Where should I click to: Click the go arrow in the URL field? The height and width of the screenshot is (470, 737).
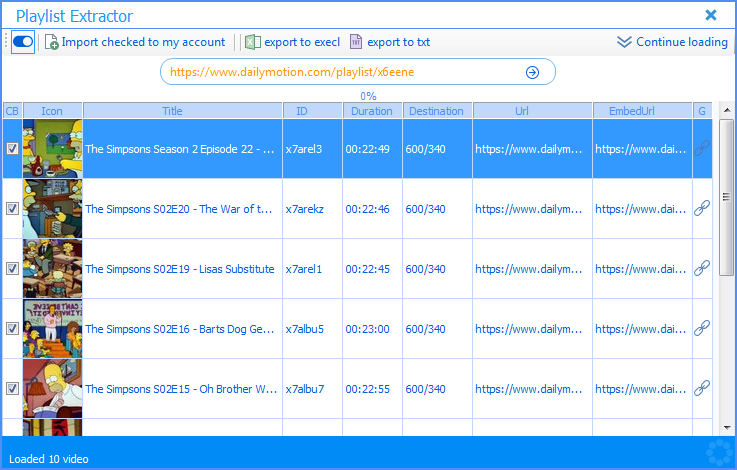pos(532,72)
